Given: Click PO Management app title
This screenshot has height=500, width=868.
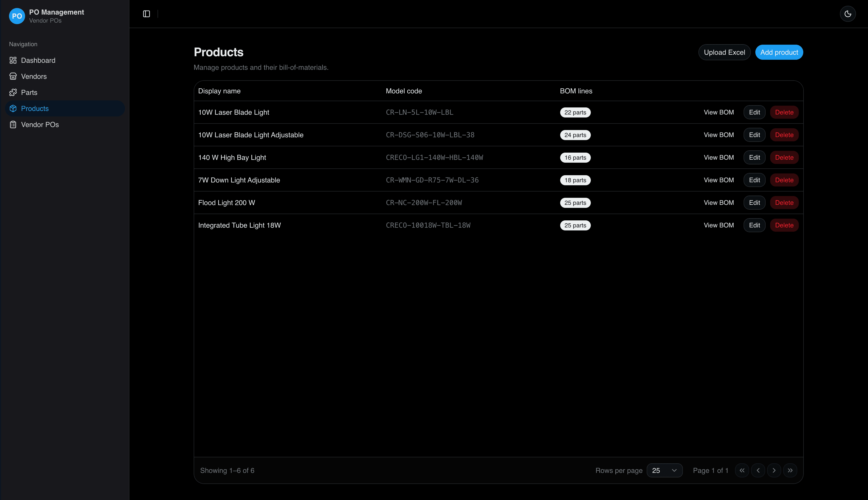Looking at the screenshot, I should (x=56, y=12).
